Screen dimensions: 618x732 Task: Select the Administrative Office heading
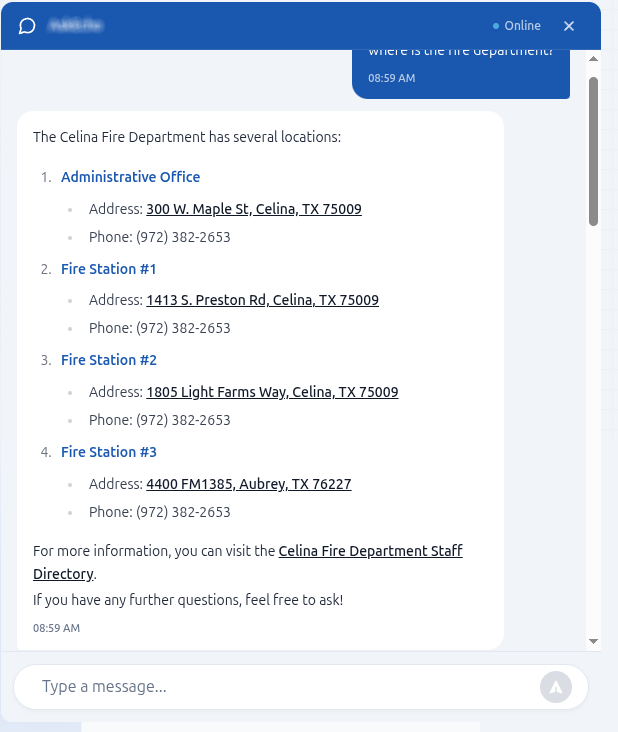pyautogui.click(x=131, y=177)
